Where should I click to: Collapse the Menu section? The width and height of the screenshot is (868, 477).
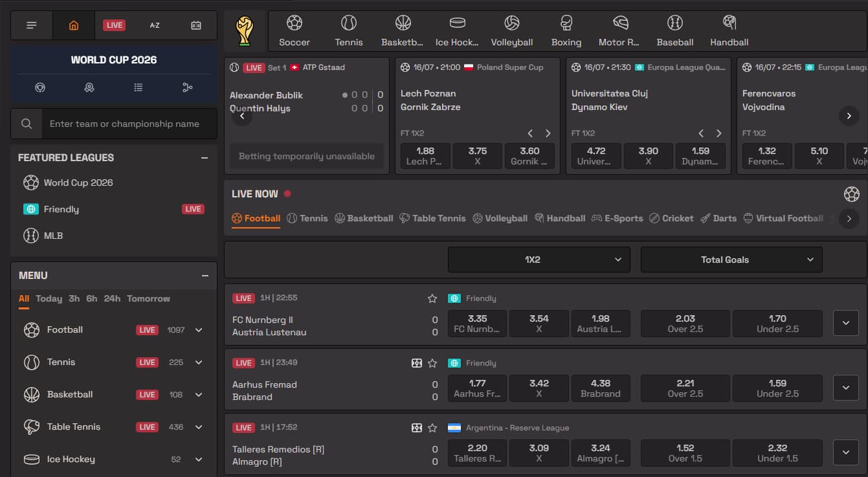click(205, 276)
